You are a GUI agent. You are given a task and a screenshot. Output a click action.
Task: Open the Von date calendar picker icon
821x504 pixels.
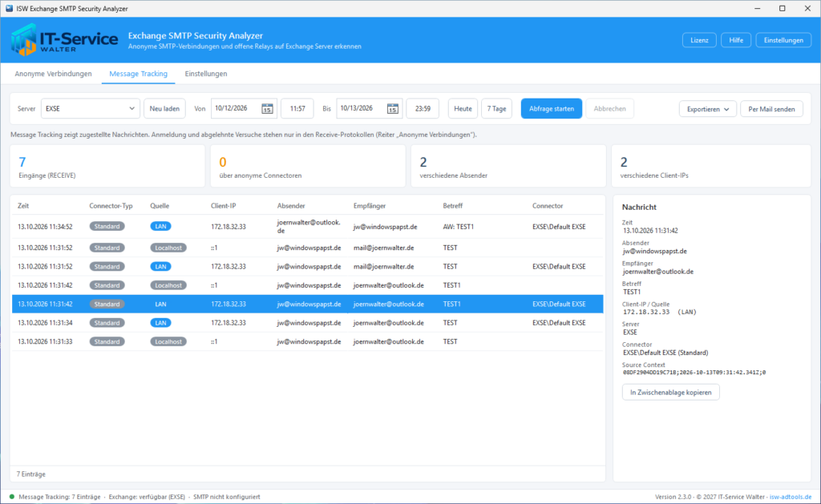click(x=267, y=109)
